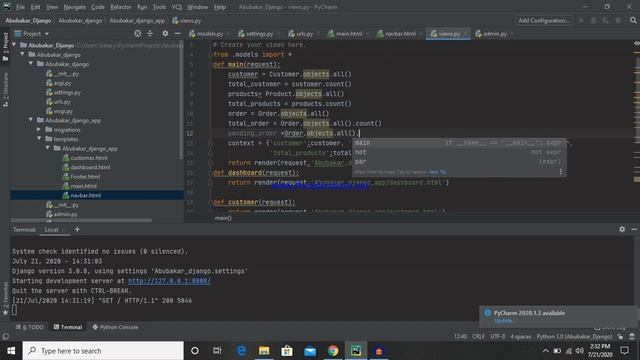This screenshot has height=360, width=640.
Task: Open terminal panel settings gear
Action: coord(622,229)
